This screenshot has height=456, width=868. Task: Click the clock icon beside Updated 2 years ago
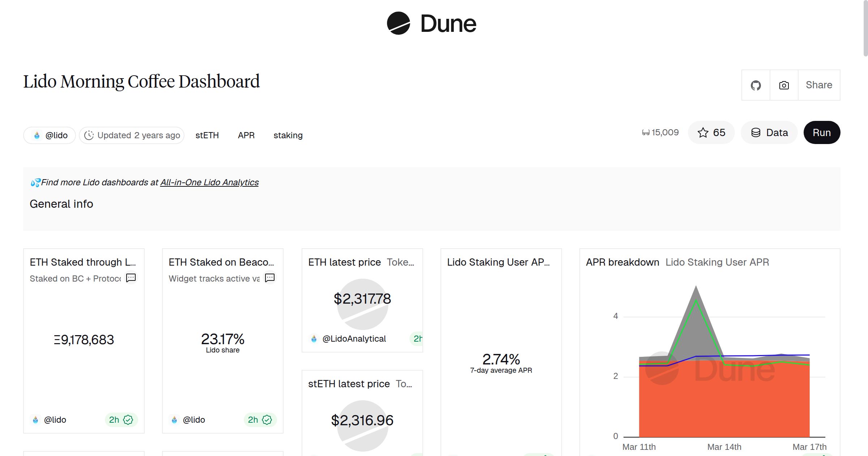coord(89,135)
